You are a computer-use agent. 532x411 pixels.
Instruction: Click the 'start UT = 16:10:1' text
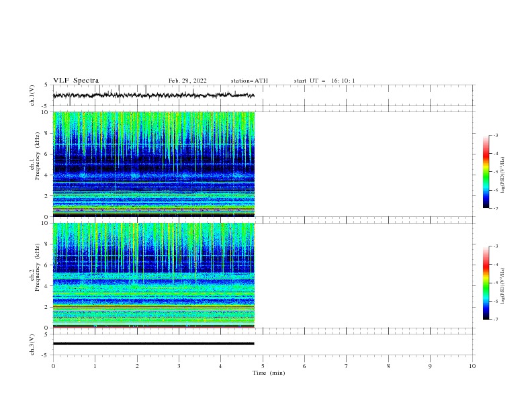(324, 81)
